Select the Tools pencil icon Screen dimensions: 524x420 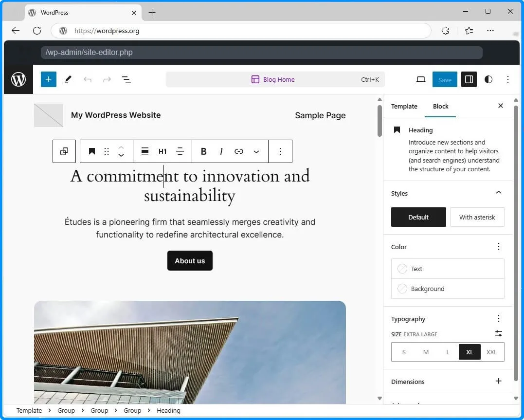point(68,79)
